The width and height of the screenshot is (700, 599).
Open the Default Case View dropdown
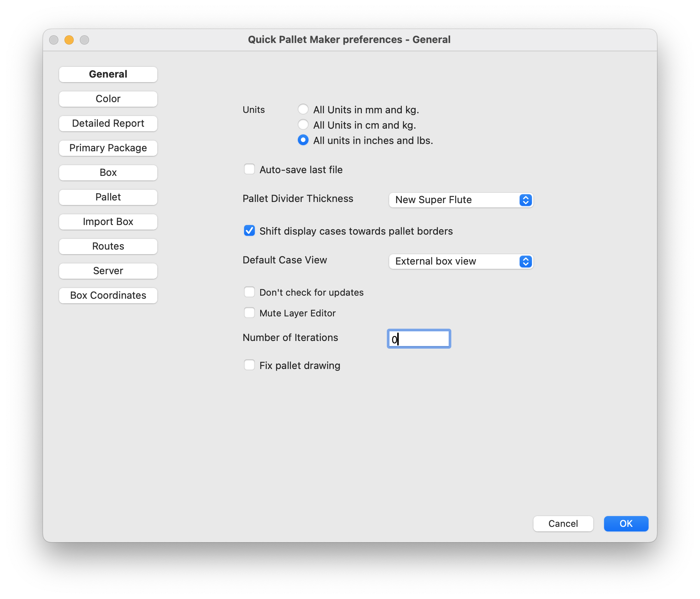tap(461, 261)
